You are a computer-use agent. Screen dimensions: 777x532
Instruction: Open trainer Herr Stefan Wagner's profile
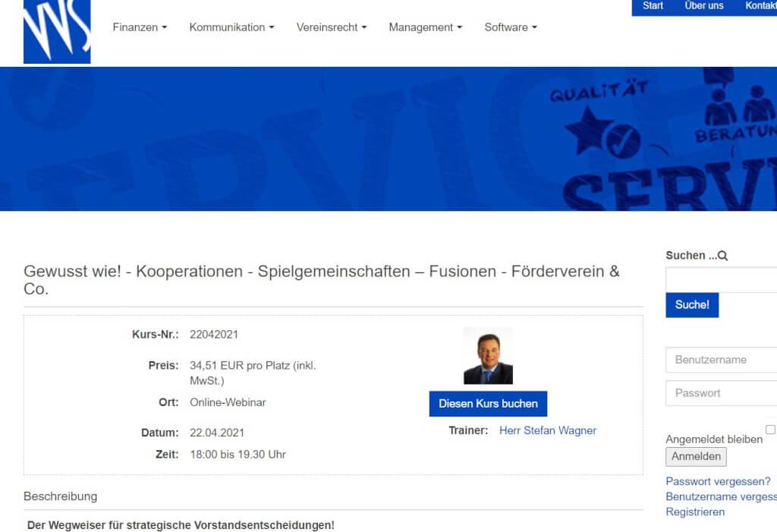click(x=548, y=430)
